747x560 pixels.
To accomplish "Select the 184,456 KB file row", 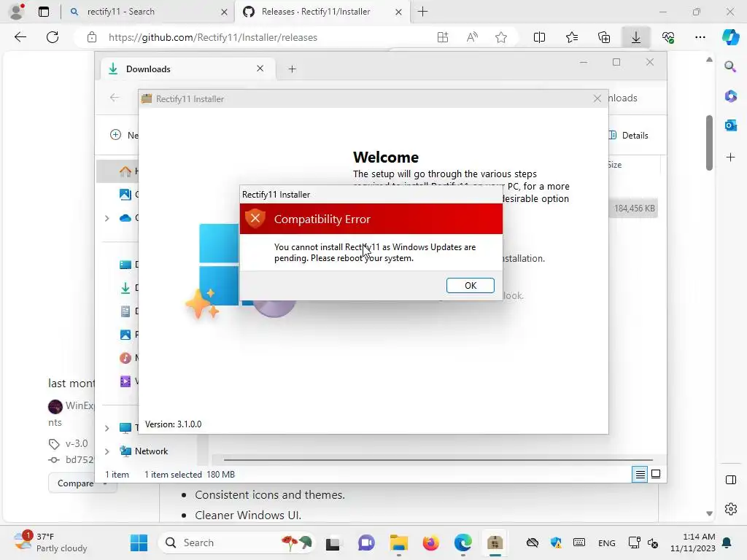I will (x=632, y=208).
